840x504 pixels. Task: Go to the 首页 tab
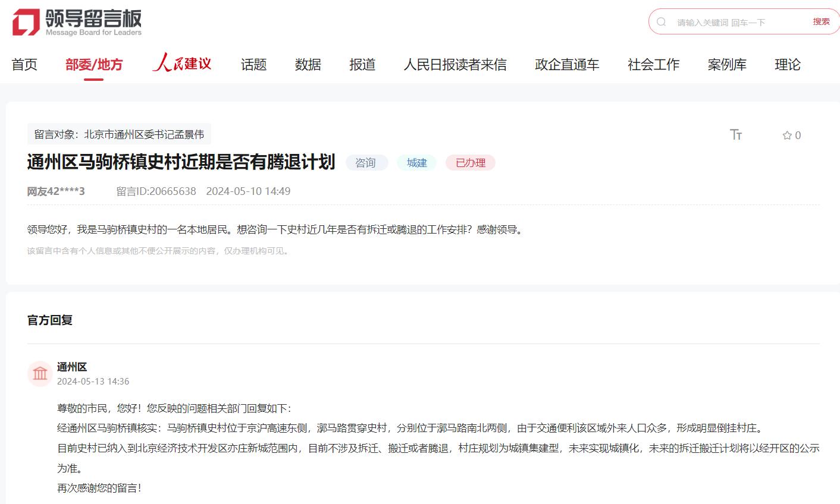(x=24, y=64)
